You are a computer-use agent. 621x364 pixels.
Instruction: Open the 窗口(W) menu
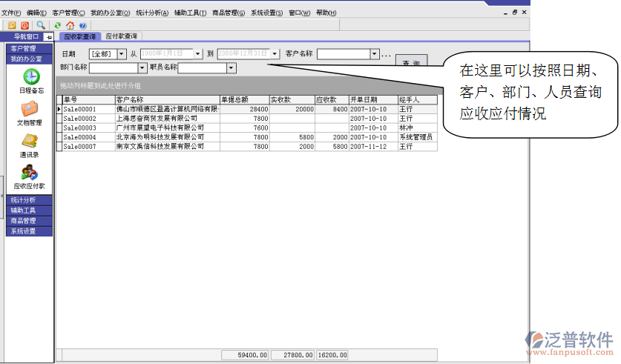[x=300, y=13]
